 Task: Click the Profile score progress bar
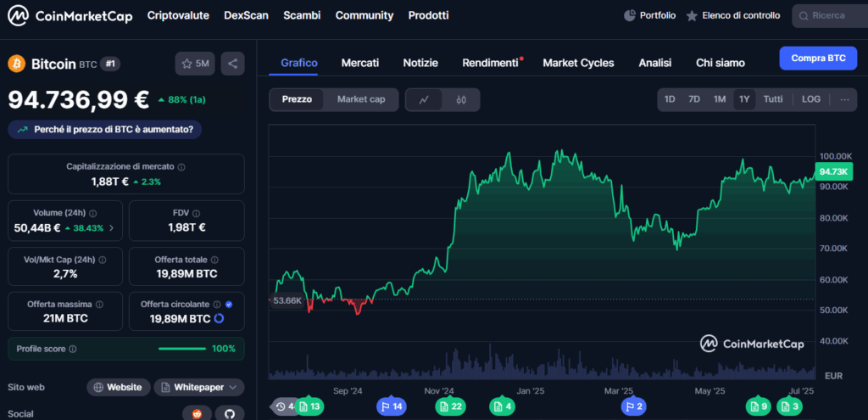coord(182,349)
